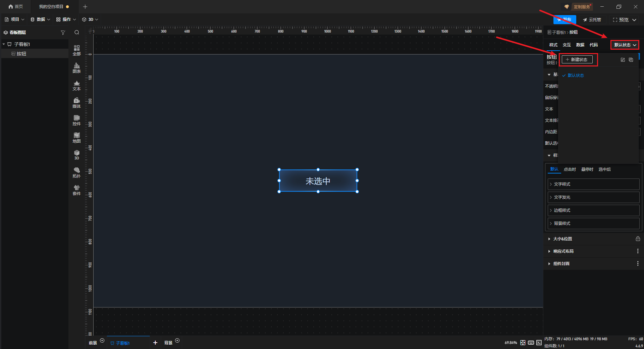Open the 默认状态 state dropdown

625,45
